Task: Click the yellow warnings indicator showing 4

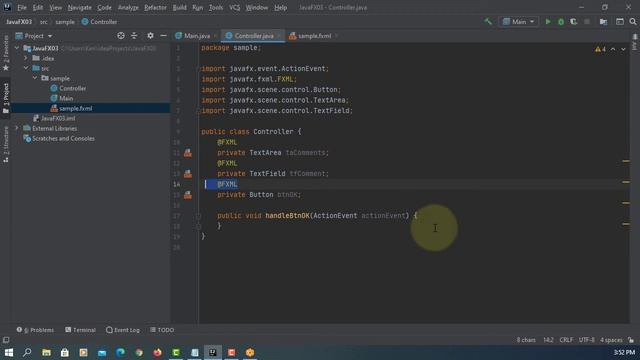Action: [x=600, y=49]
